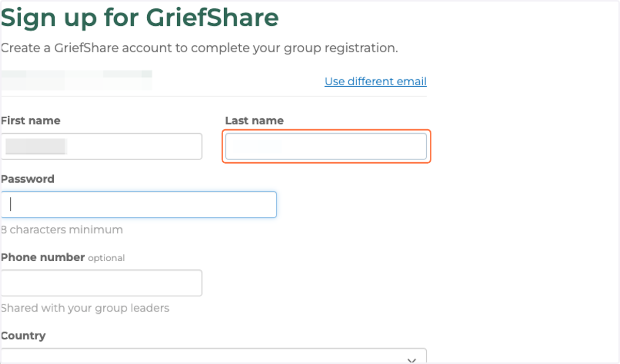Open the Country dropdown
620x364 pixels.
click(214, 356)
